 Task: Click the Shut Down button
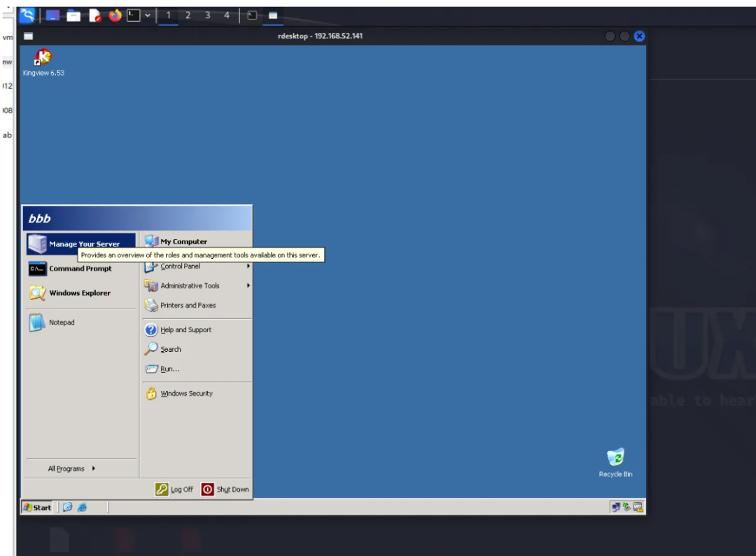tap(225, 489)
